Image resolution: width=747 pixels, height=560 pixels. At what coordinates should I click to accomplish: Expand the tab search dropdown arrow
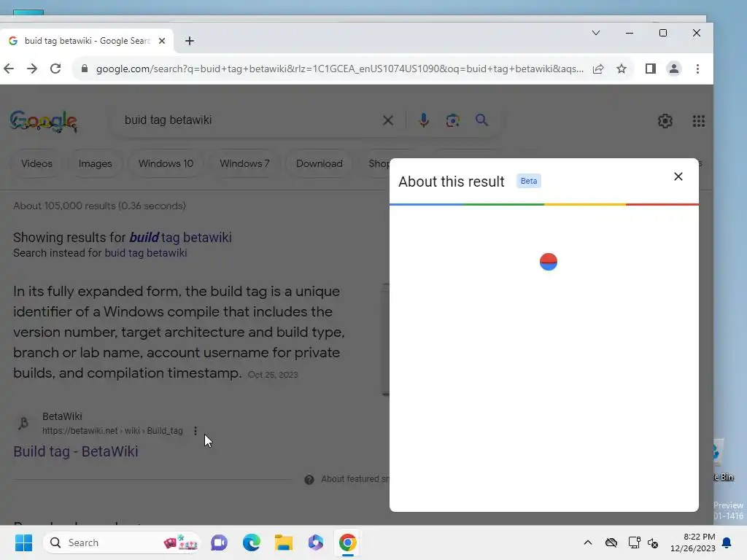pos(595,33)
